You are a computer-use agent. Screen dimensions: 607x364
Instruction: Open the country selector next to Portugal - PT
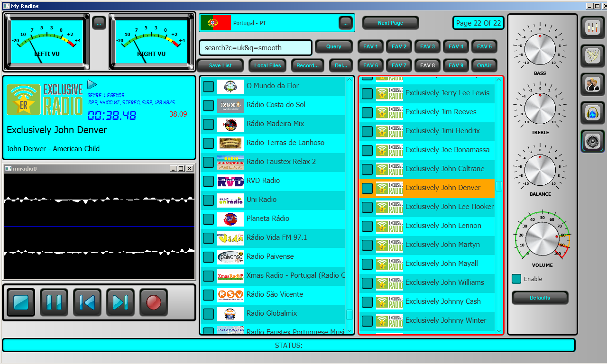coord(346,23)
